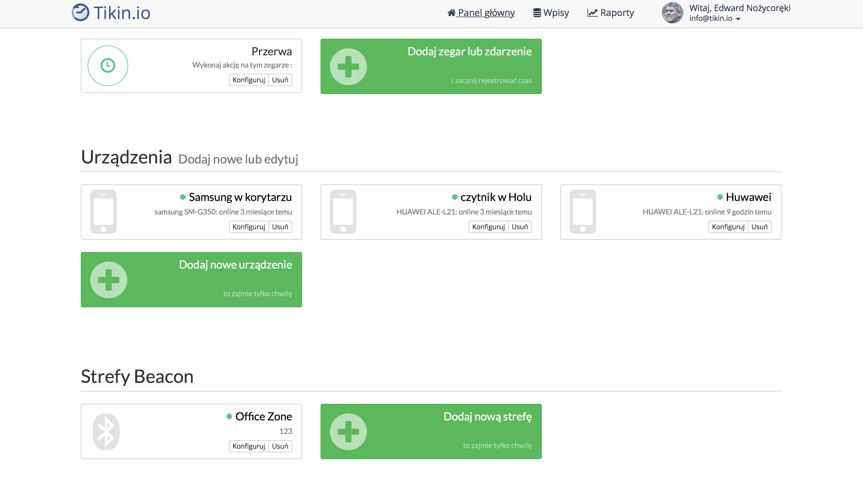The width and height of the screenshot is (863, 504).
Task: Start the Przerwa clock icon
Action: point(108,66)
